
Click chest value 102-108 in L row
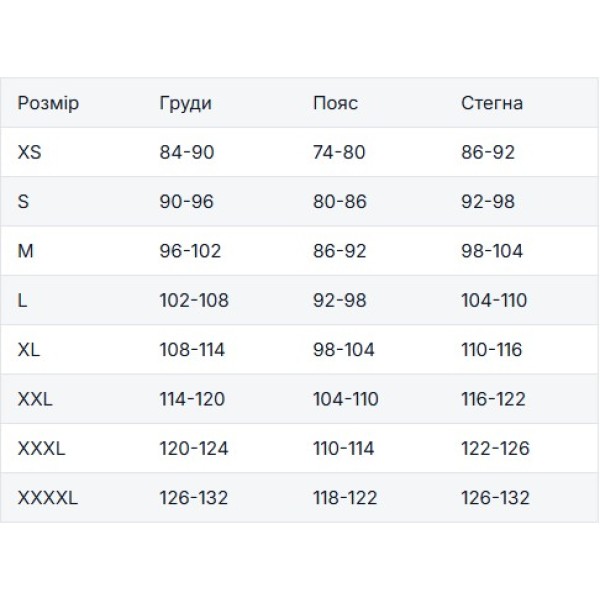(194, 300)
